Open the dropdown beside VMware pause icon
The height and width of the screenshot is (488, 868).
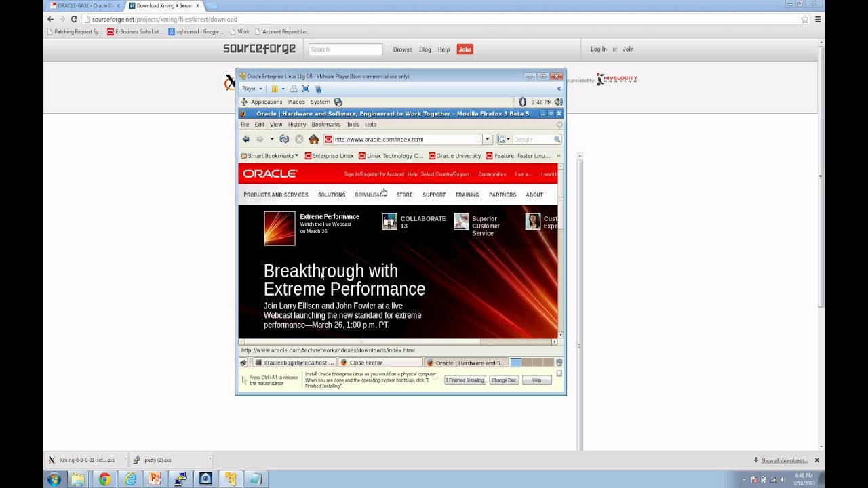283,89
